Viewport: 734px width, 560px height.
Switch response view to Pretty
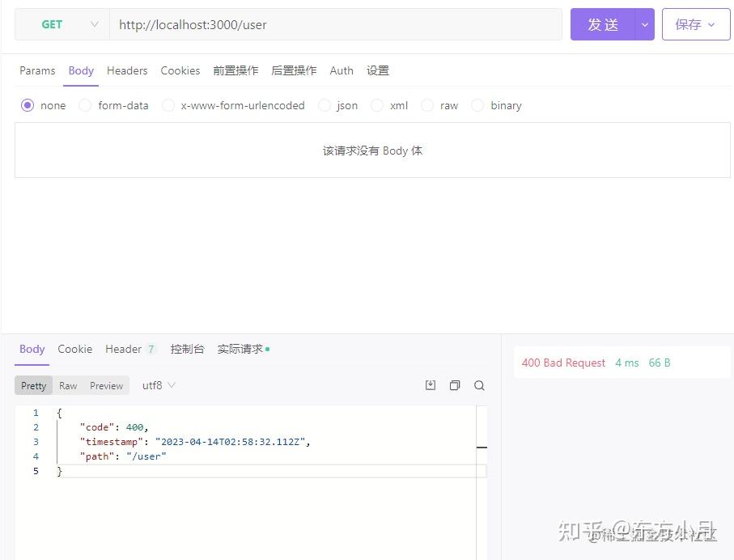[x=34, y=385]
